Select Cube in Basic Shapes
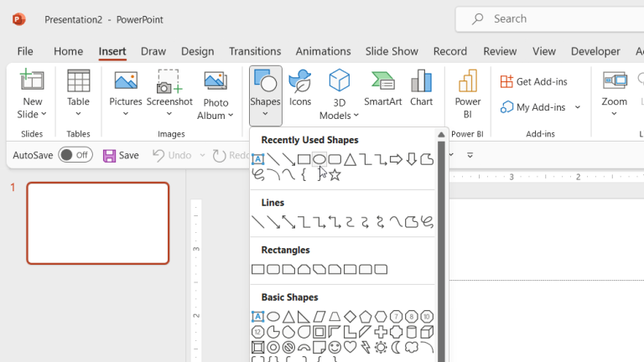Image resolution: width=644 pixels, height=362 pixels. 427,332
